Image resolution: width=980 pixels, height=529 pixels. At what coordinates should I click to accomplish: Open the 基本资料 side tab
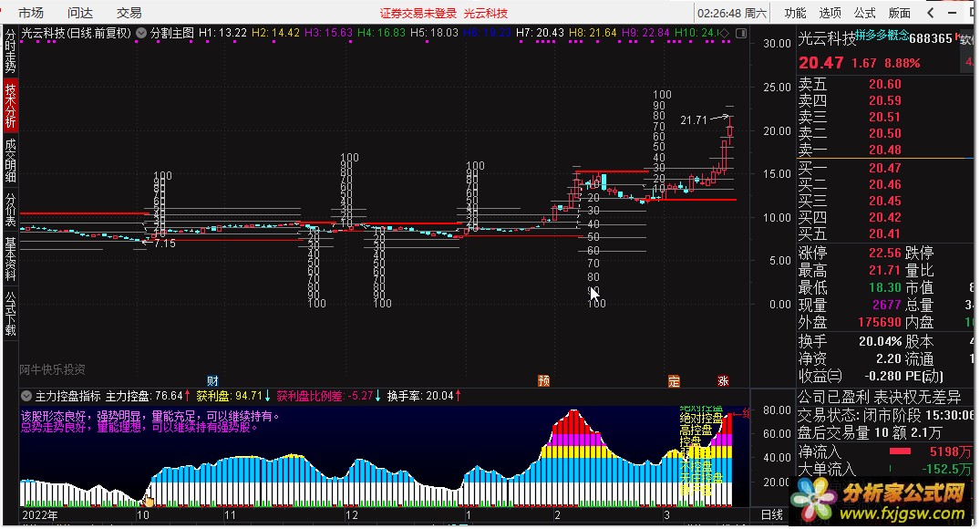coord(11,259)
